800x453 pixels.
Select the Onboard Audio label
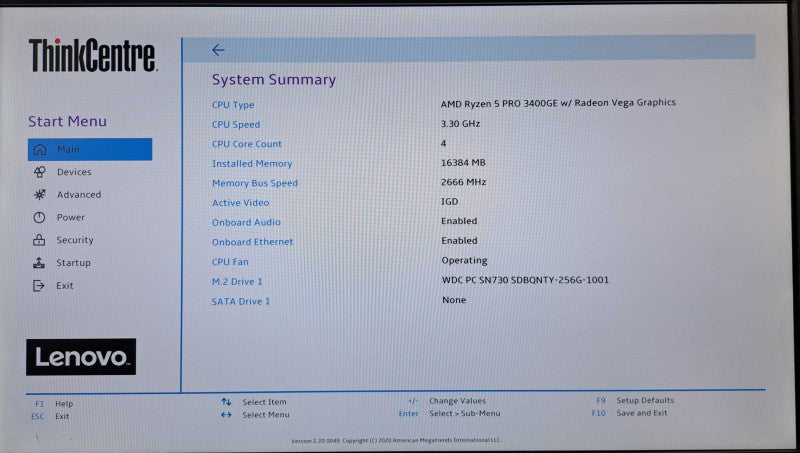[x=246, y=222]
